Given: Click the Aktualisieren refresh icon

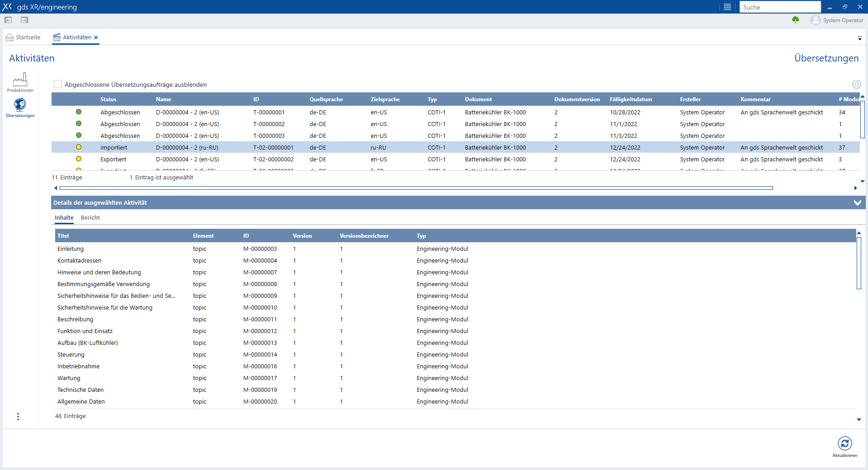Looking at the screenshot, I should point(844,443).
